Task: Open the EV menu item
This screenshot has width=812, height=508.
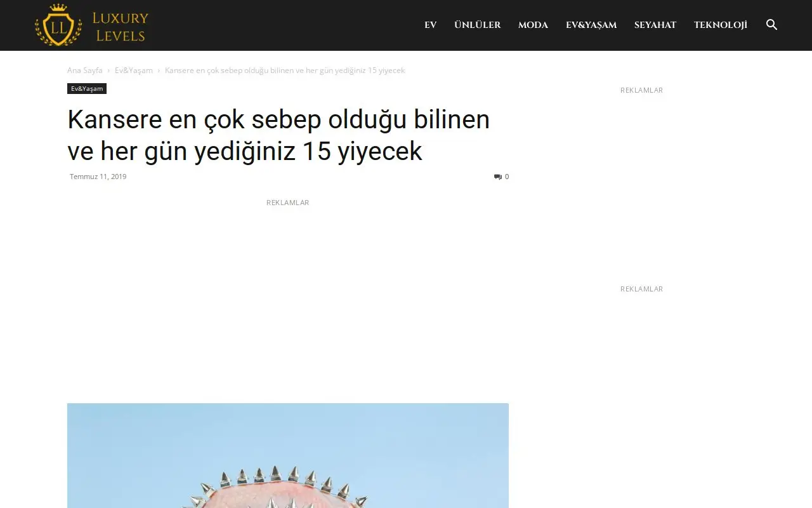Action: 431,25
